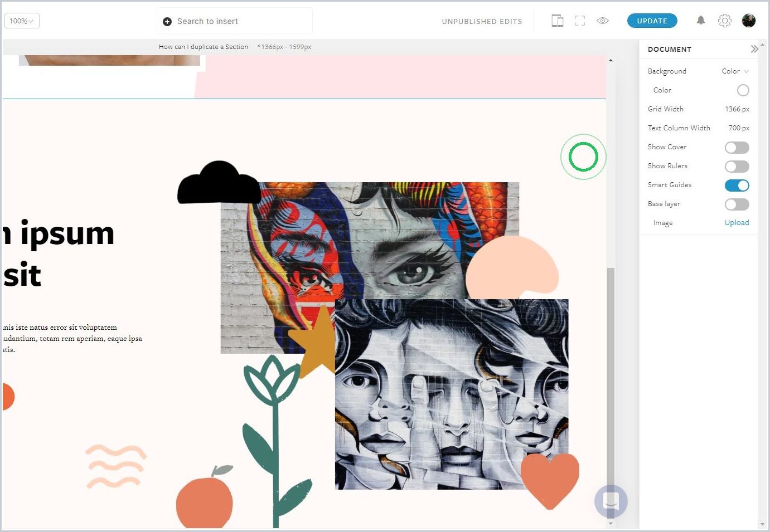Viewport: 770px width, 532px height.
Task: Open the settings gear icon
Action: [724, 21]
